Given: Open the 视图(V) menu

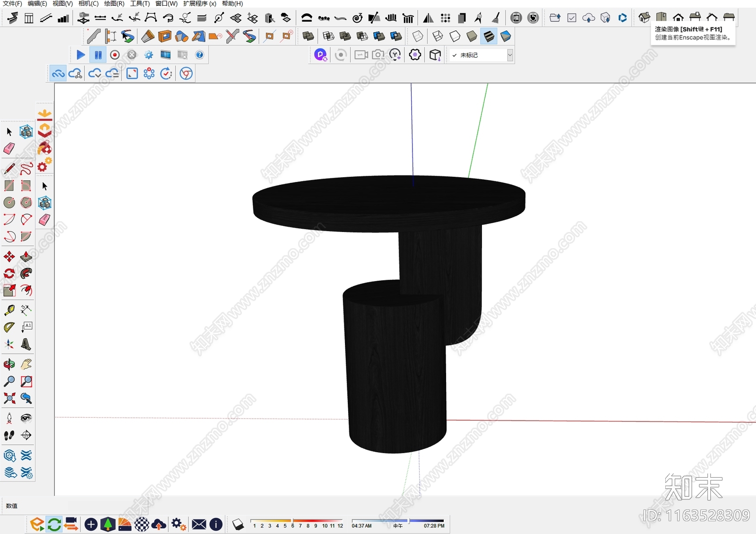Looking at the screenshot, I should click(62, 3).
